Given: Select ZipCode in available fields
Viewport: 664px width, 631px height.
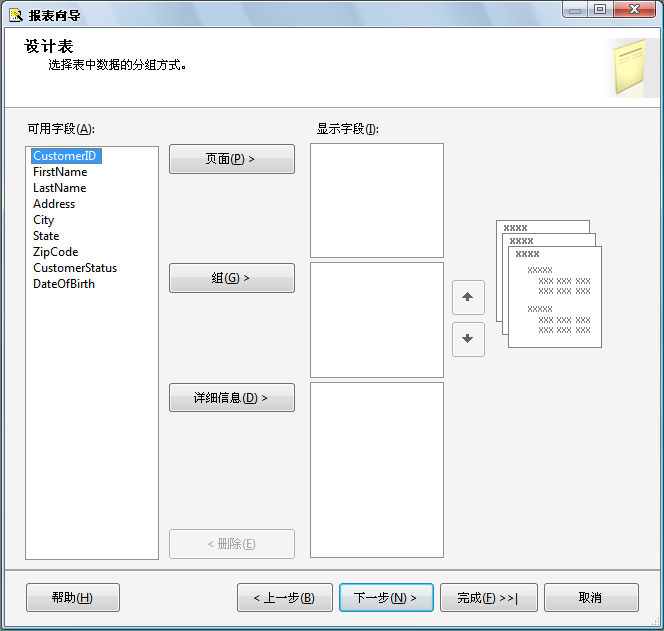Looking at the screenshot, I should tap(55, 252).
